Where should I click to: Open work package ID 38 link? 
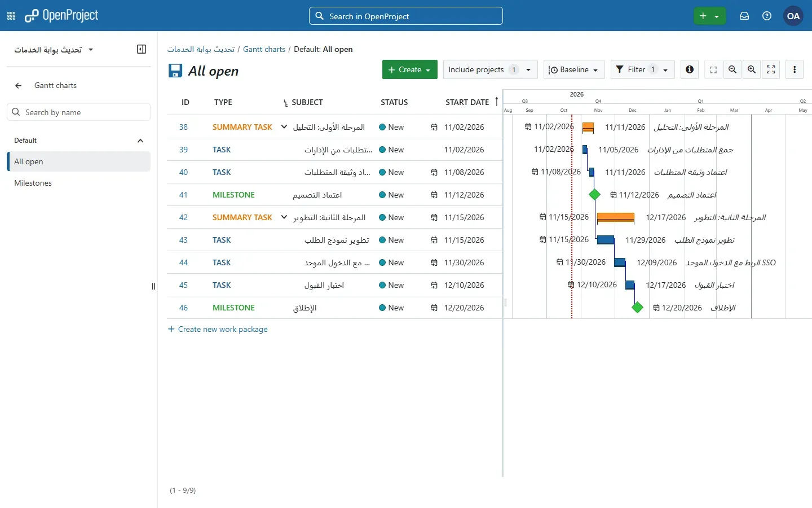[x=183, y=127]
